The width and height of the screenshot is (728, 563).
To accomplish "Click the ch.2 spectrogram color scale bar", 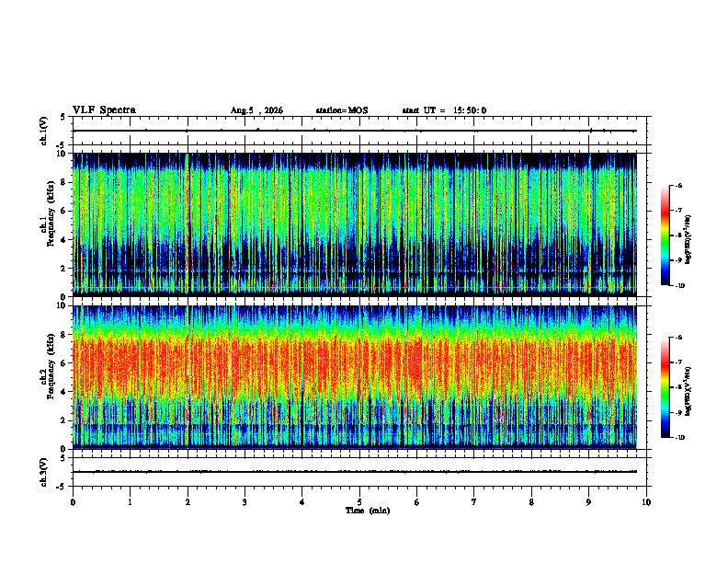I will 665,387.
